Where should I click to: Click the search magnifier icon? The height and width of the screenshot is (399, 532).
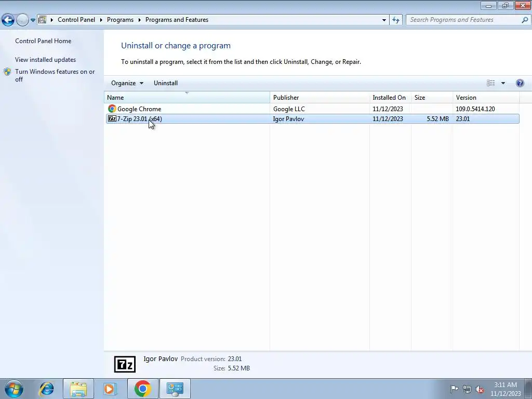pos(525,20)
